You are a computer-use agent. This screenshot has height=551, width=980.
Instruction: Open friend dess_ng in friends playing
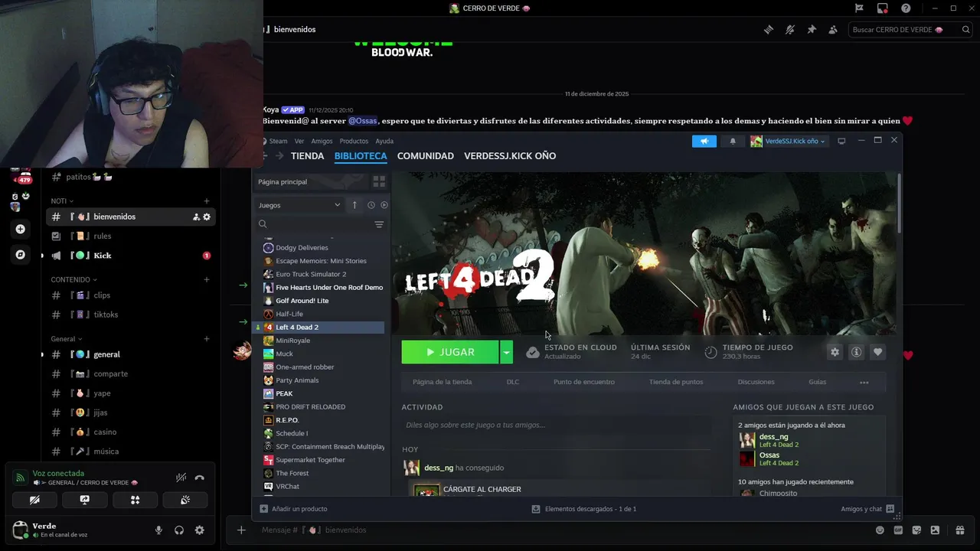[773, 437]
